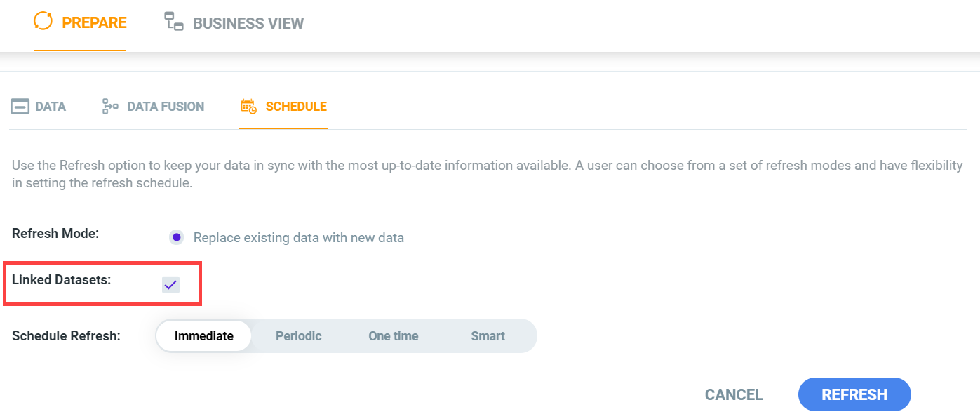980x419 pixels.
Task: Select Smart refresh option
Action: 488,335
